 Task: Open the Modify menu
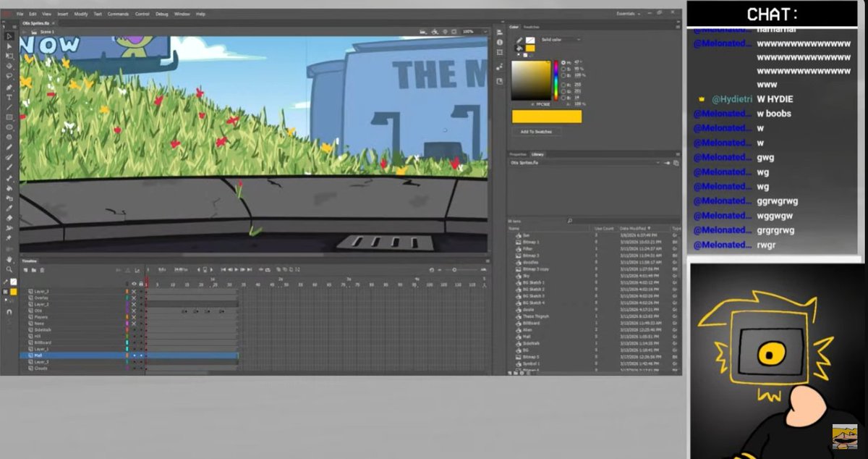click(81, 14)
